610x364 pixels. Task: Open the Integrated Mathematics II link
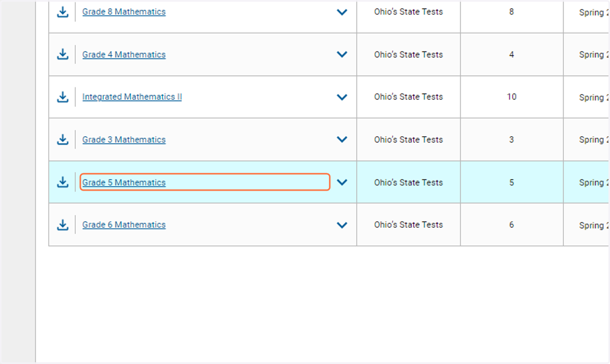click(132, 97)
